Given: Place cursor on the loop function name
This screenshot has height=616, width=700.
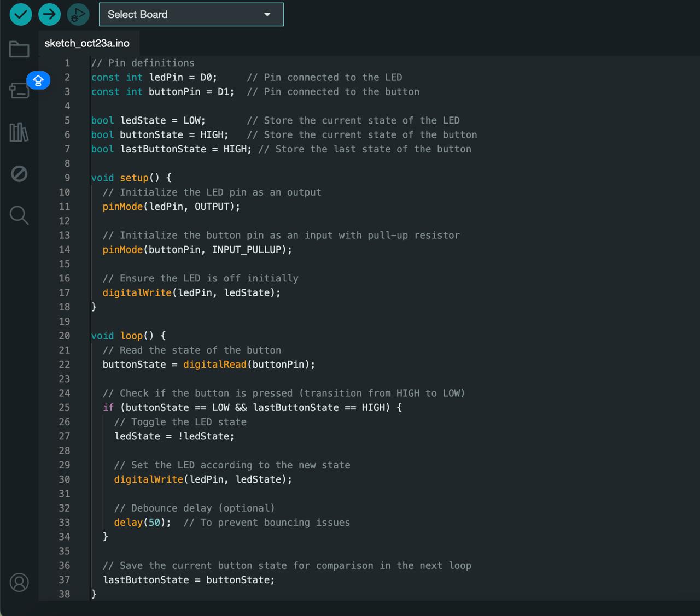Looking at the screenshot, I should click(131, 336).
